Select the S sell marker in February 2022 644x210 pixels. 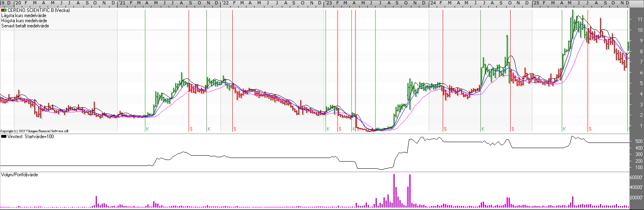[x=235, y=129]
